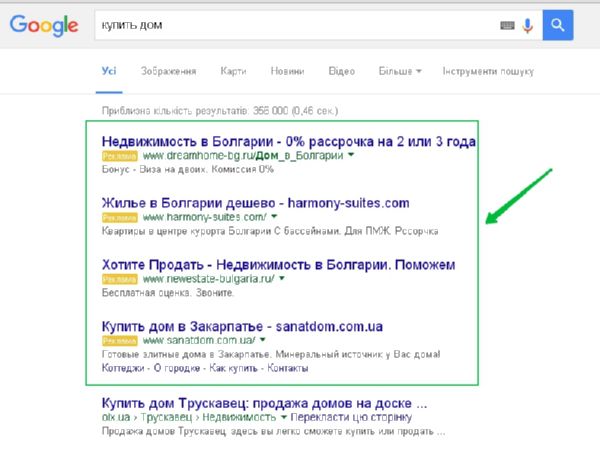Click the www.harmony-suites.com green URL text
600x452 pixels.
204,217
